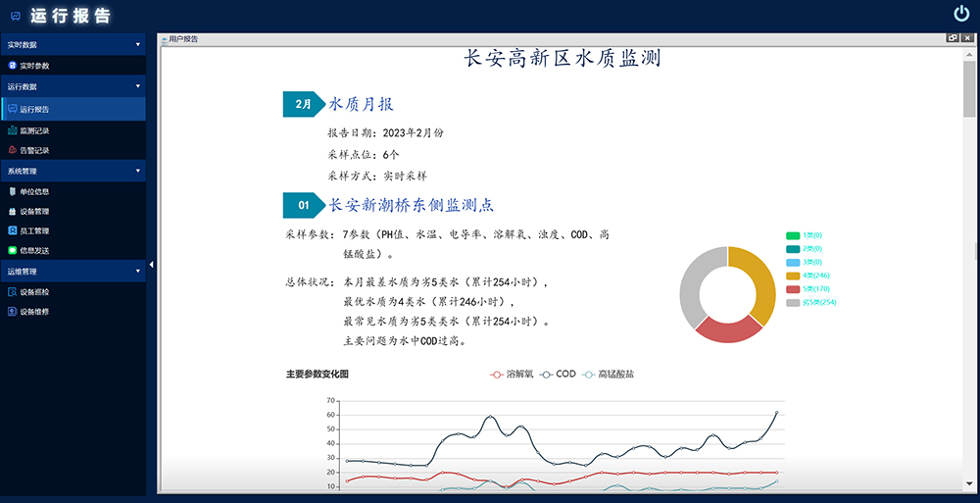Image resolution: width=980 pixels, height=503 pixels.
Task: Click the 实时参数 sidebar icon
Action: point(13,65)
